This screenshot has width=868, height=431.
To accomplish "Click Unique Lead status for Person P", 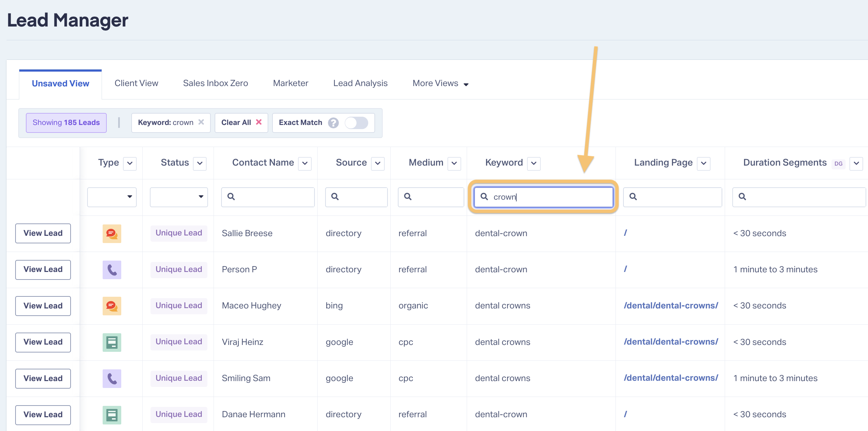I will [x=179, y=270].
